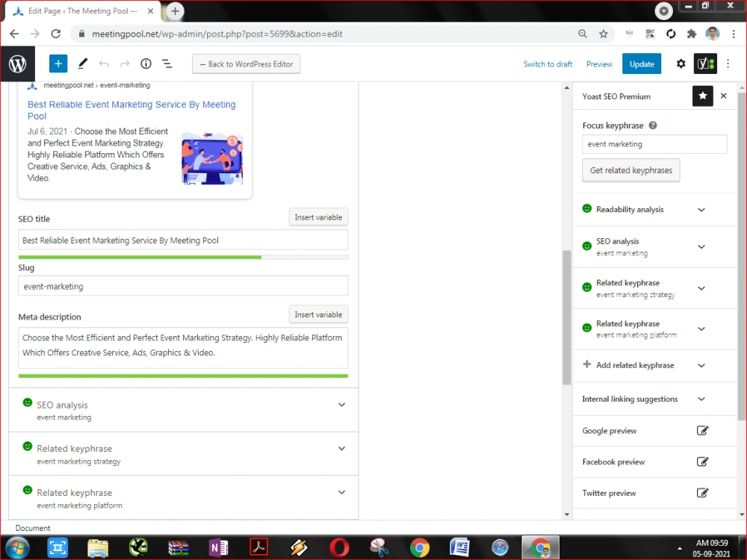Click Insert variable for SEO title

318,217
